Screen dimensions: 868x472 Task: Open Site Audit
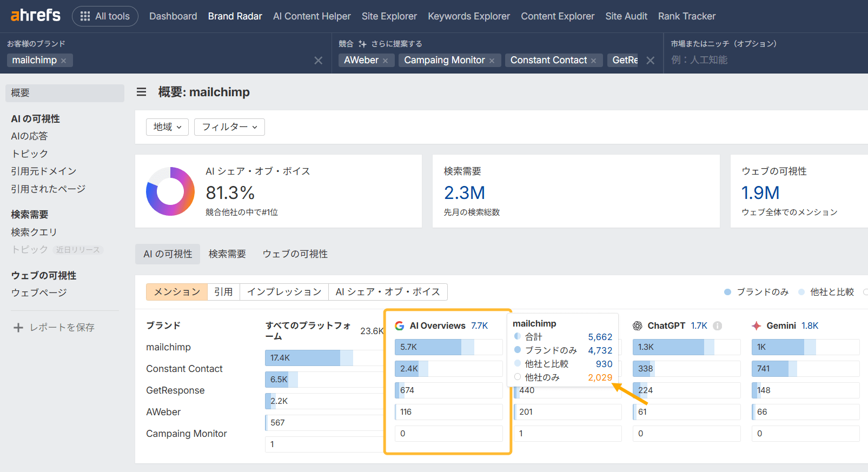tap(626, 16)
